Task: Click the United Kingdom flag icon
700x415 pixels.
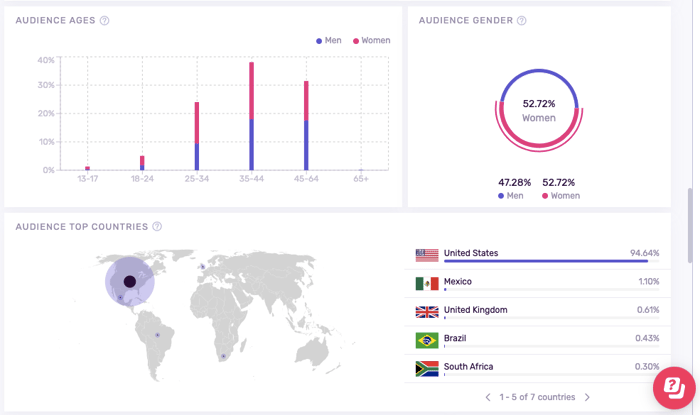Action: (x=427, y=311)
